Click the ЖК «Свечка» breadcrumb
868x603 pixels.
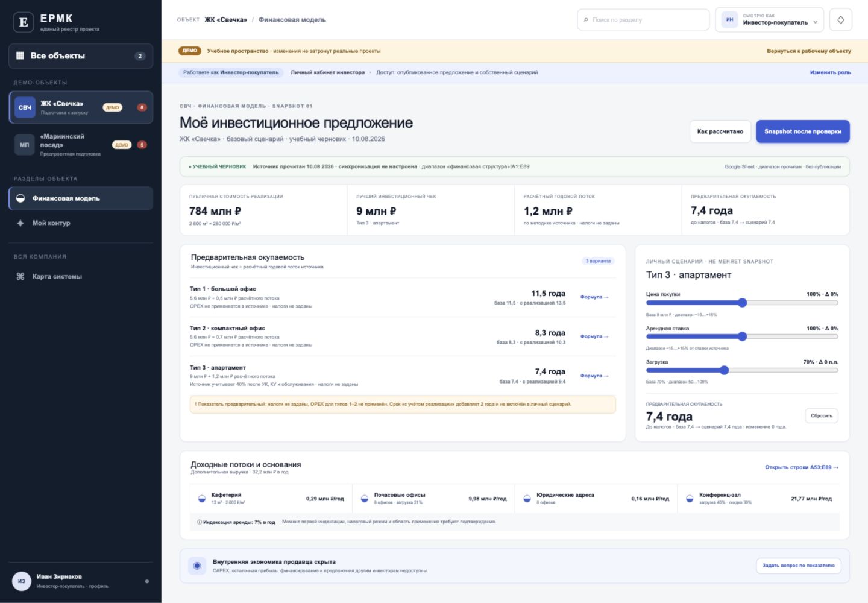pos(225,20)
